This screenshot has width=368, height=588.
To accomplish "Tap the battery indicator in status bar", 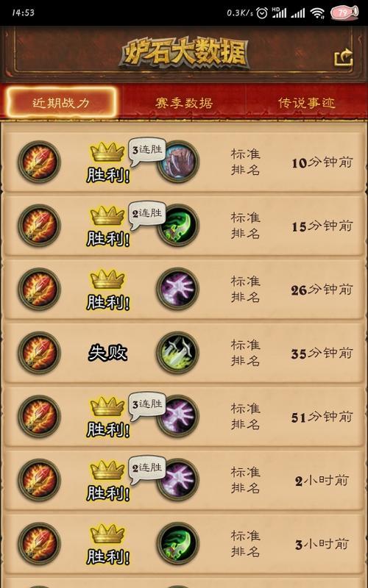I will pyautogui.click(x=344, y=13).
